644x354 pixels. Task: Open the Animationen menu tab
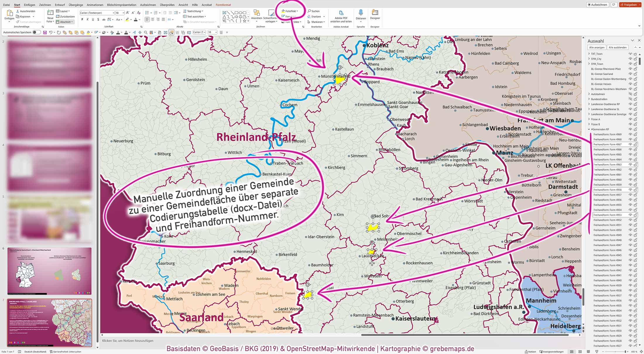tap(95, 5)
